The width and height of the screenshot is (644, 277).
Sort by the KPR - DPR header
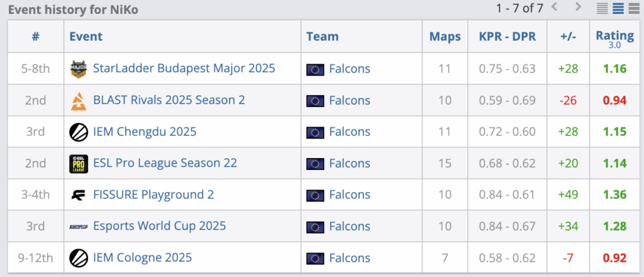[x=506, y=37]
